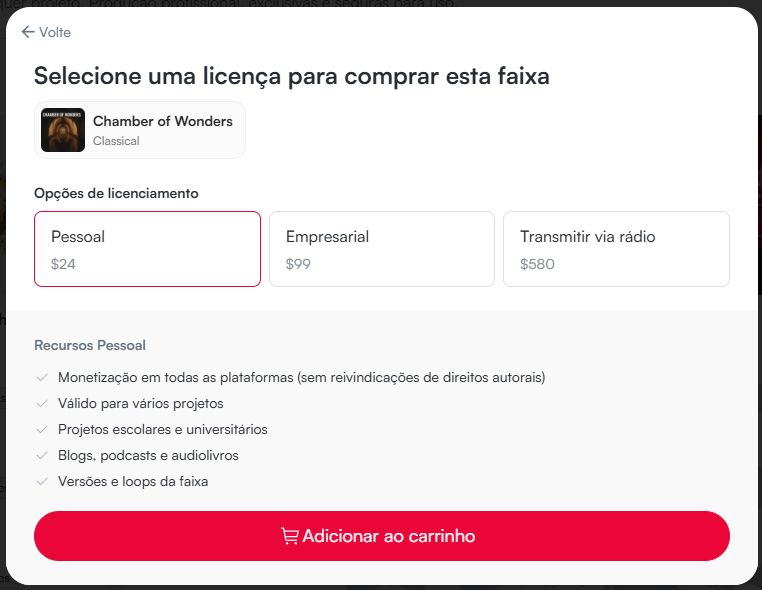Click the shopping cart icon
Image resolution: width=762 pixels, height=590 pixels.
coord(290,536)
